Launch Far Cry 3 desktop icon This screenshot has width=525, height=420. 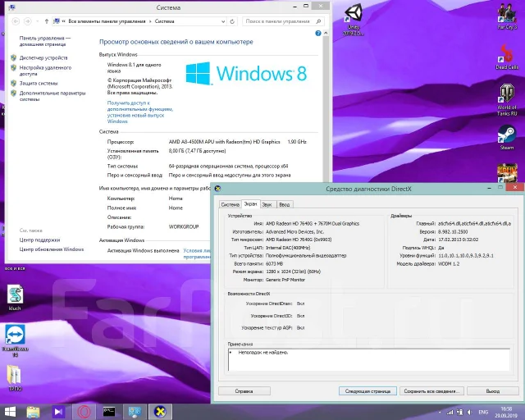pyautogui.click(x=507, y=16)
